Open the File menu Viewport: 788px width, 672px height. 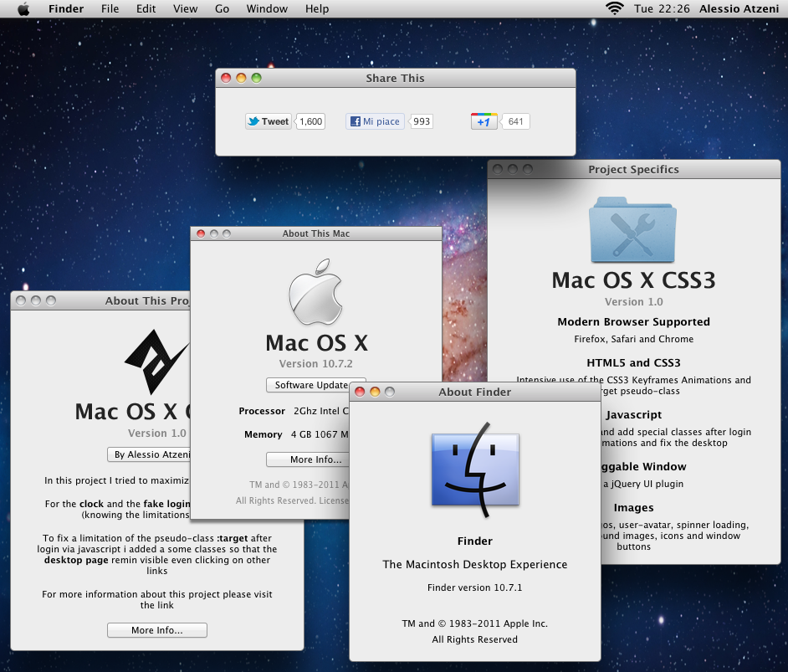pyautogui.click(x=110, y=8)
